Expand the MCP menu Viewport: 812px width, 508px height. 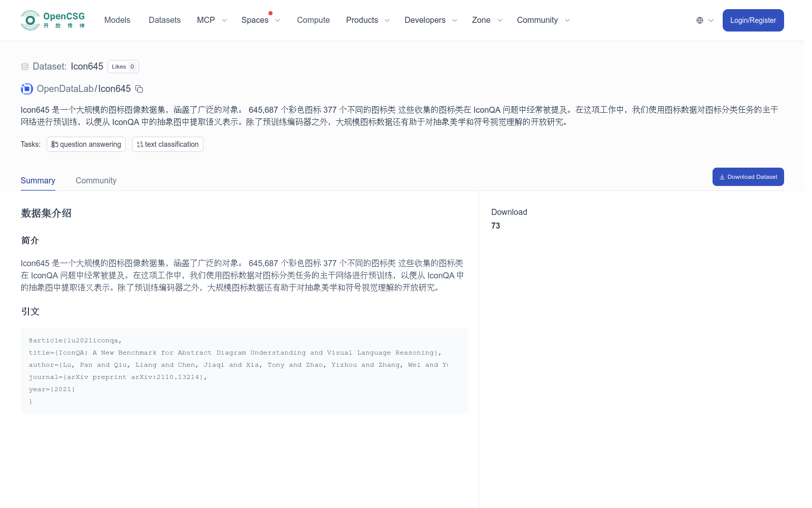212,20
